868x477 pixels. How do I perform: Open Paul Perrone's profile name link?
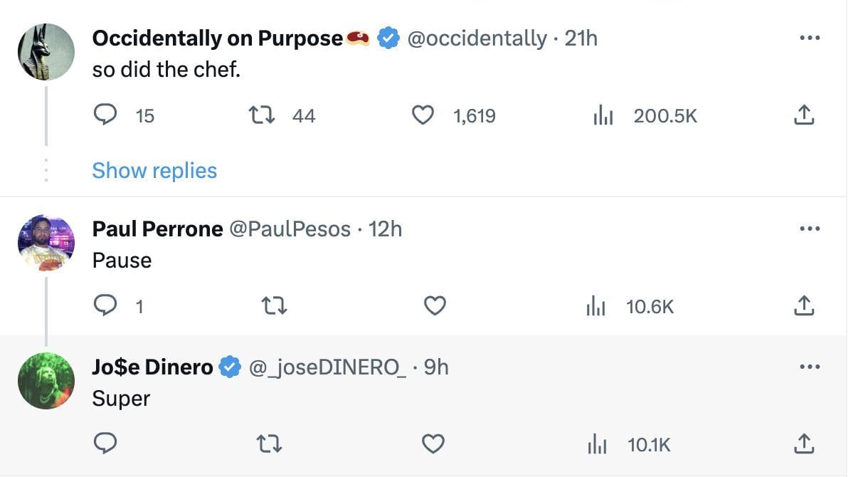157,229
